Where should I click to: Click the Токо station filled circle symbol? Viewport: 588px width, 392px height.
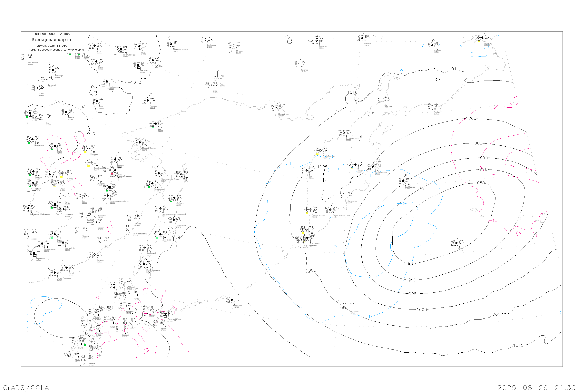coord(97,101)
